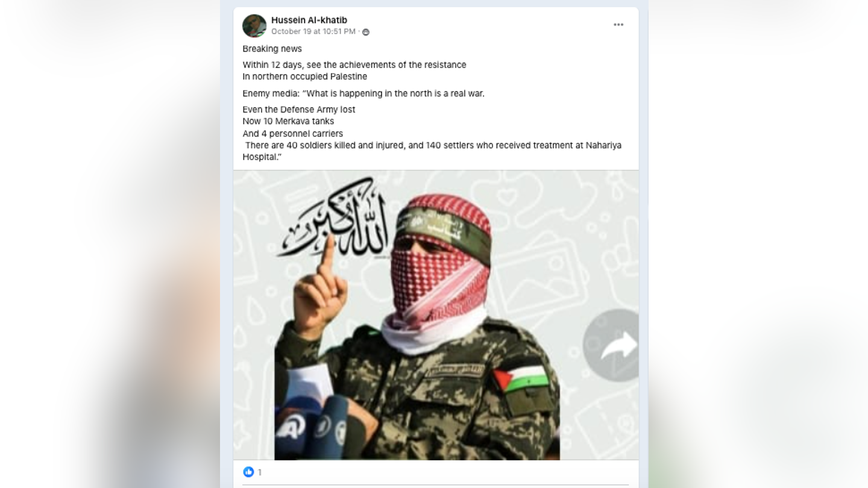The image size is (868, 488).
Task: Click the "Enemy media" quote line
Action: pyautogui.click(x=363, y=93)
